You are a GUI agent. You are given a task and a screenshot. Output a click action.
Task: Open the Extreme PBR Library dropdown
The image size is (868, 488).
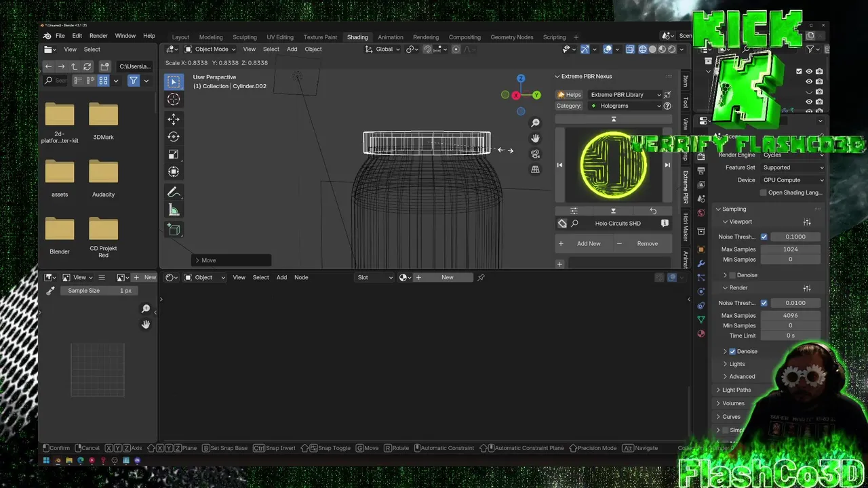[625, 95]
